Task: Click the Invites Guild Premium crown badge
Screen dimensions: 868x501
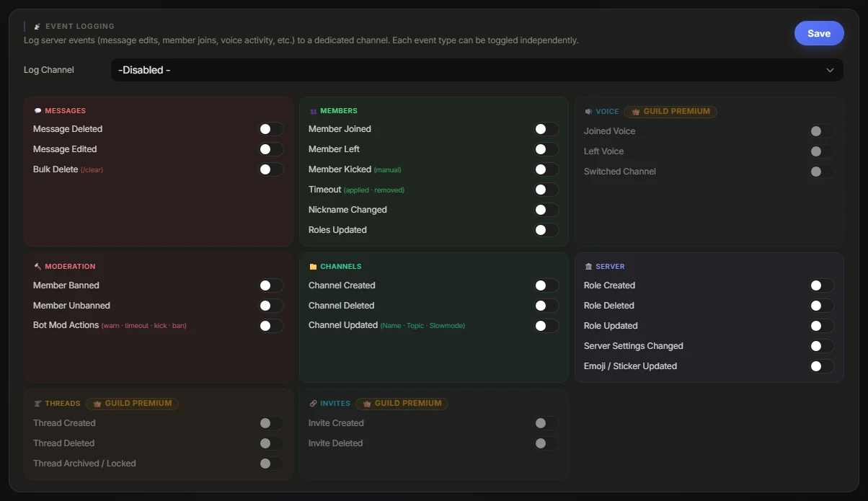Action: [x=402, y=404]
